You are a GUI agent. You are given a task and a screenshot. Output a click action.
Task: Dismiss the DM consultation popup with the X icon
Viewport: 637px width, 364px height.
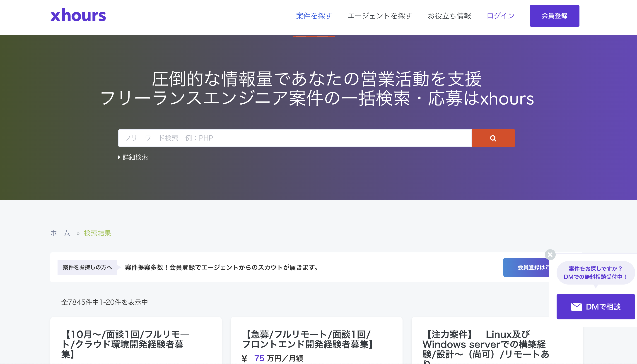[x=550, y=254]
